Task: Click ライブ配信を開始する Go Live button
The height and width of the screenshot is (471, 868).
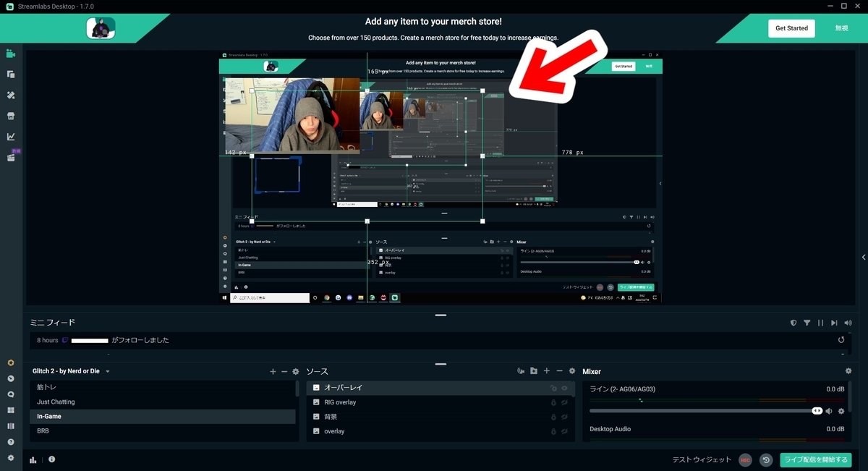Action: coord(815,459)
